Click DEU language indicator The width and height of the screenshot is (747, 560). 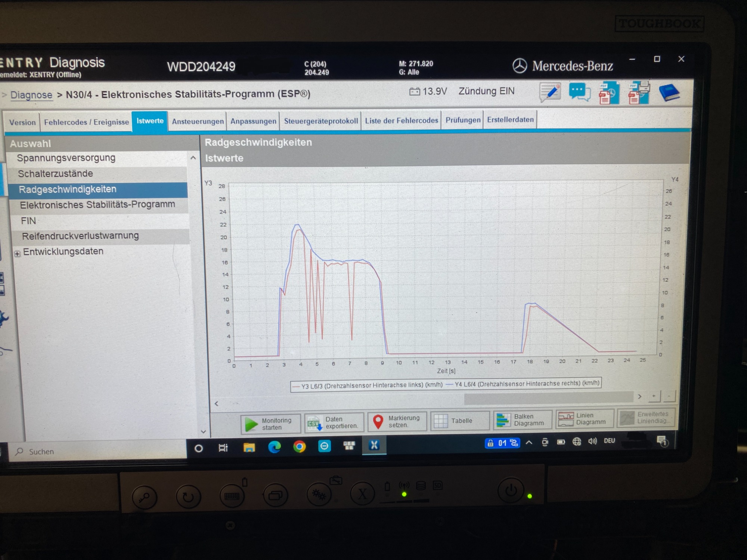click(610, 441)
